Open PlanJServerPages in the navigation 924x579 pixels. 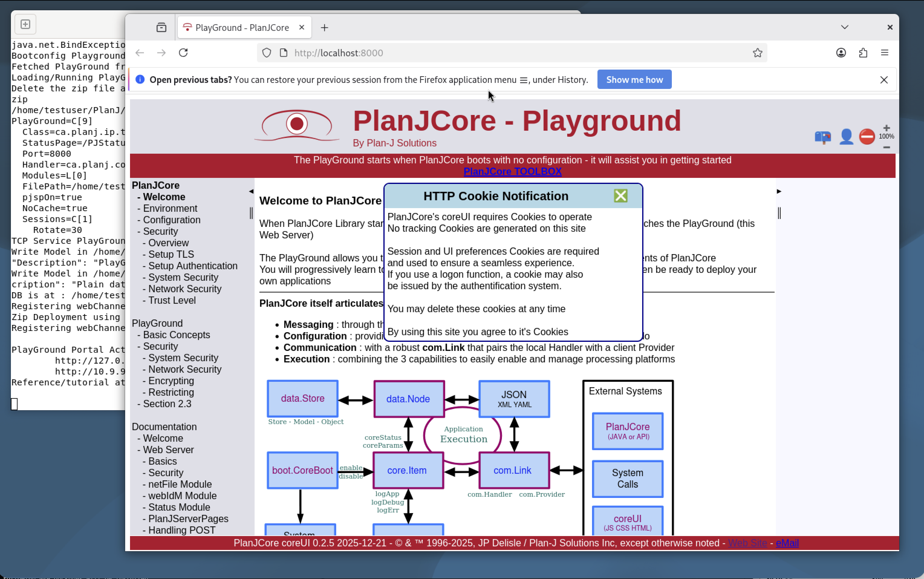click(x=188, y=518)
